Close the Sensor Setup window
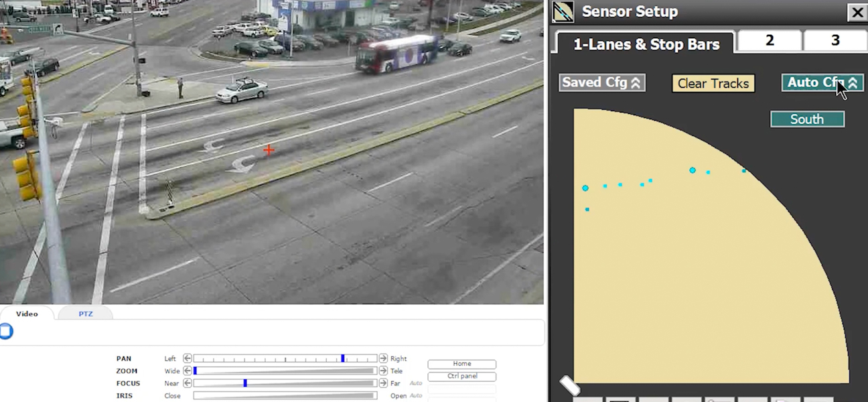The image size is (868, 402). 857,12
